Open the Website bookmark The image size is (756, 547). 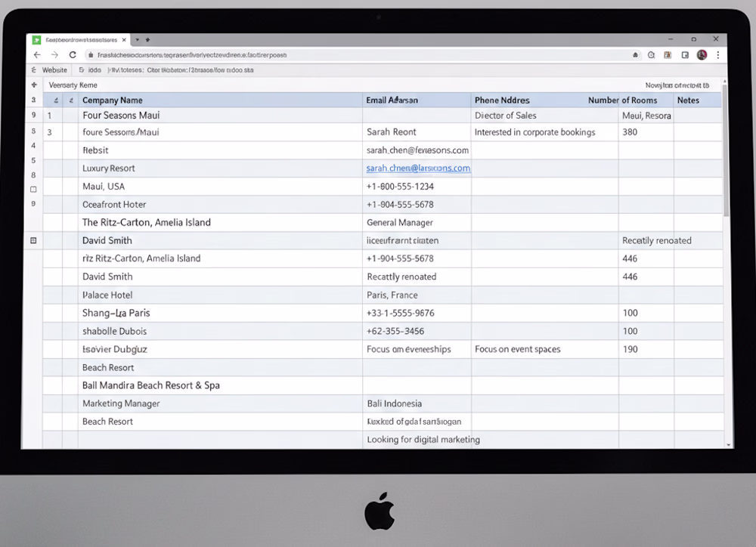[54, 70]
